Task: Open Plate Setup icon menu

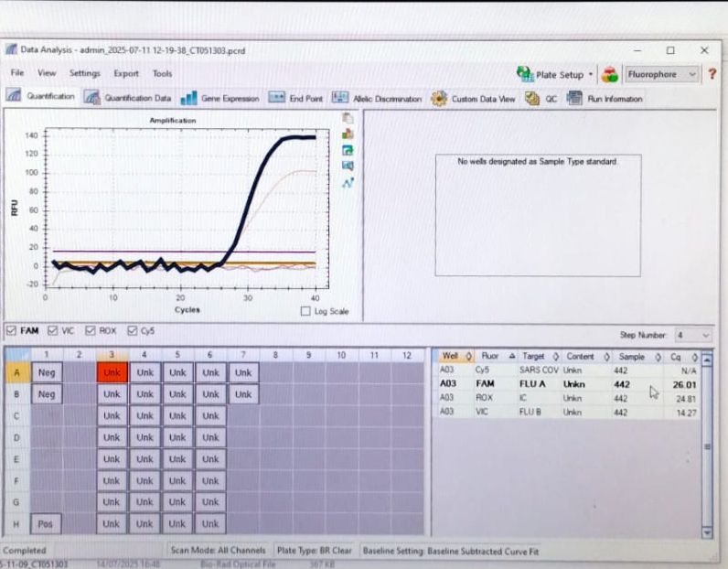Action: pos(525,74)
